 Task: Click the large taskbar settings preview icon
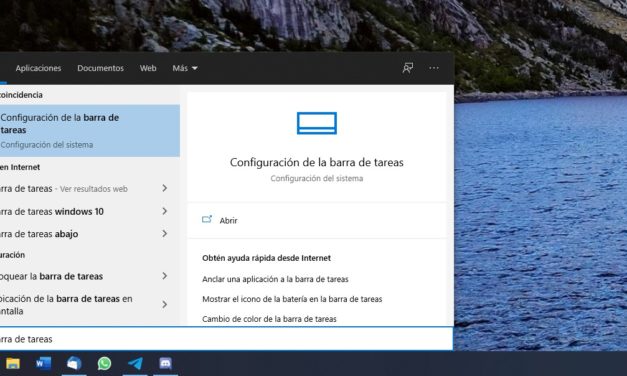coord(317,123)
